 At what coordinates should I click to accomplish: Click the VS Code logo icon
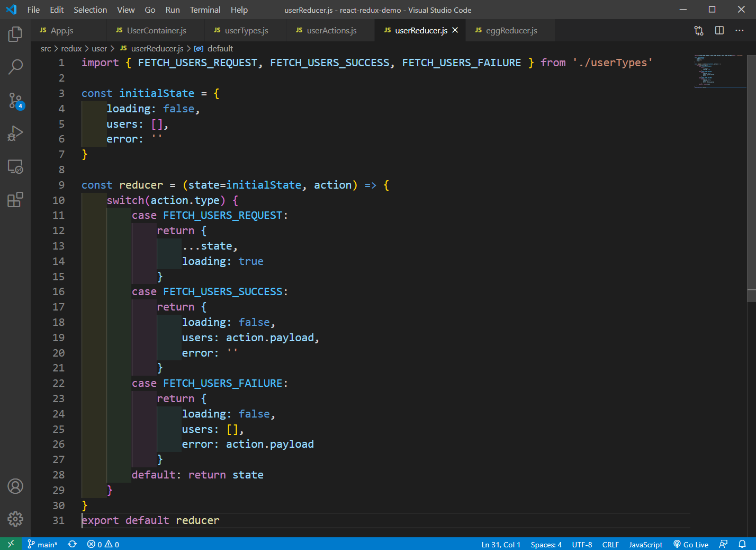click(11, 10)
